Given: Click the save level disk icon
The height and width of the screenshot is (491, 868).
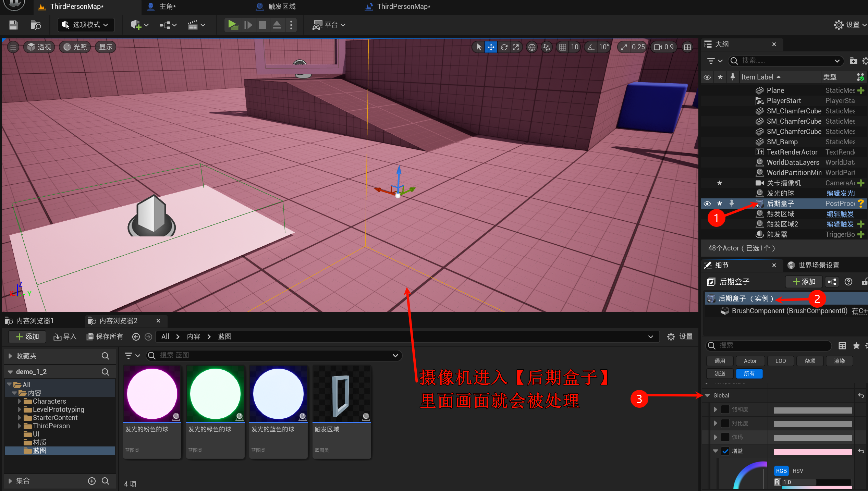Looking at the screenshot, I should pyautogui.click(x=13, y=25).
